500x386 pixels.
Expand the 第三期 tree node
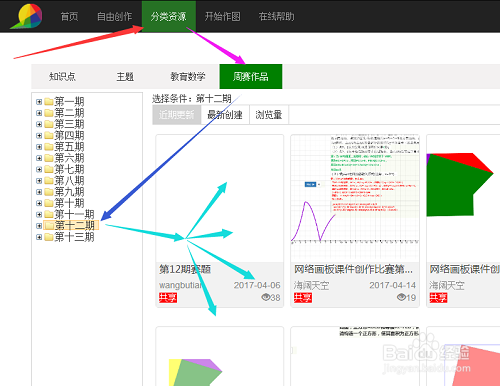tap(39, 124)
